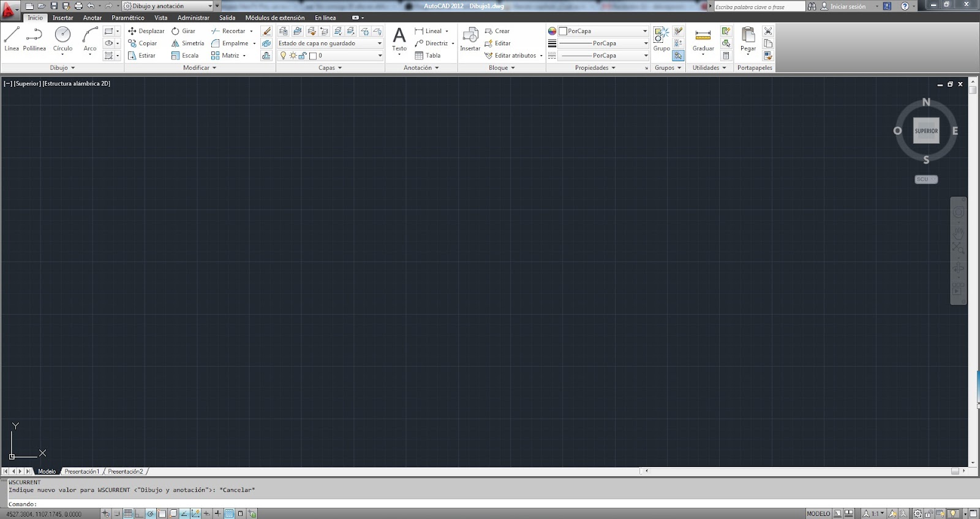
Task: Click Iniciar sesión link
Action: pyautogui.click(x=848, y=6)
